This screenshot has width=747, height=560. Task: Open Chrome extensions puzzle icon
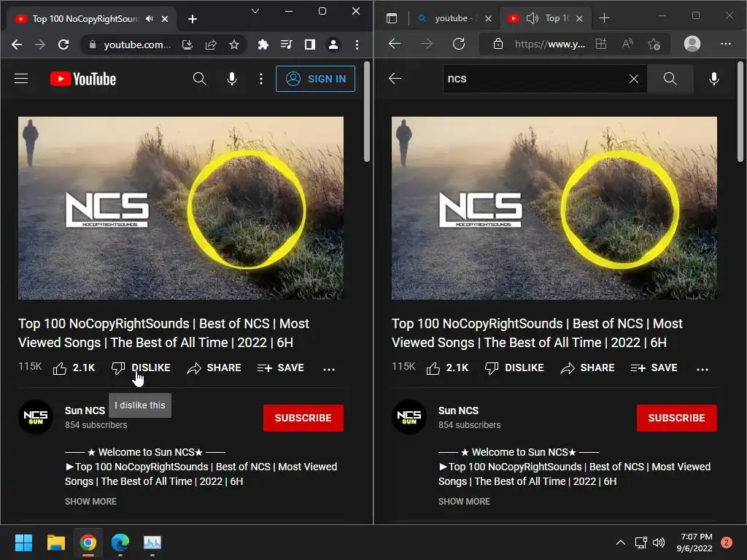click(263, 44)
